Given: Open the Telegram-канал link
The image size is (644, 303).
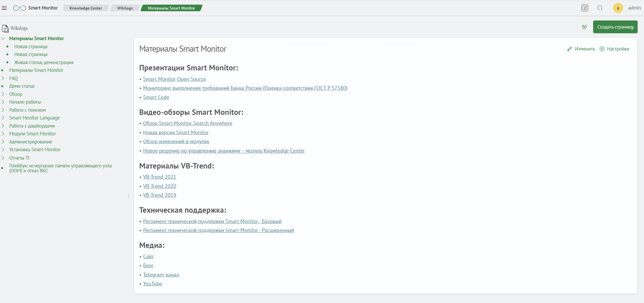Looking at the screenshot, I should (x=161, y=275).
